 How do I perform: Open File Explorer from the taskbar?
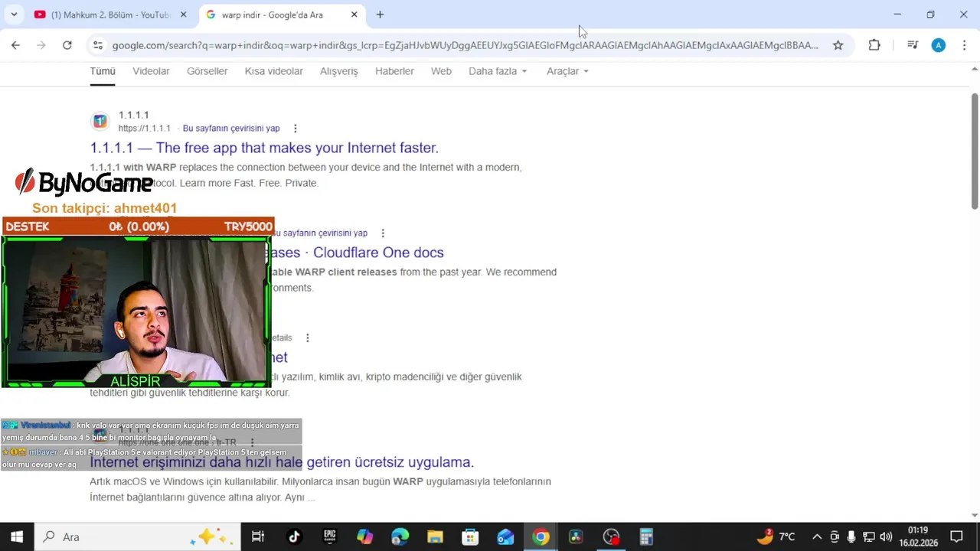[435, 536]
